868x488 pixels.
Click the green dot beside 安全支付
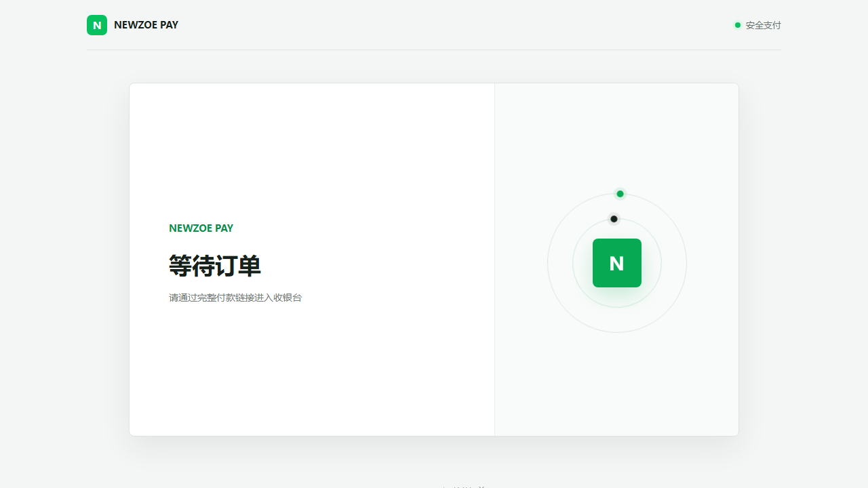(738, 25)
